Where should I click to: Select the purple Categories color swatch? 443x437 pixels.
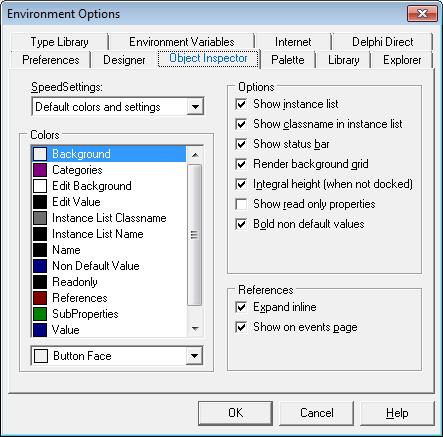click(x=40, y=170)
